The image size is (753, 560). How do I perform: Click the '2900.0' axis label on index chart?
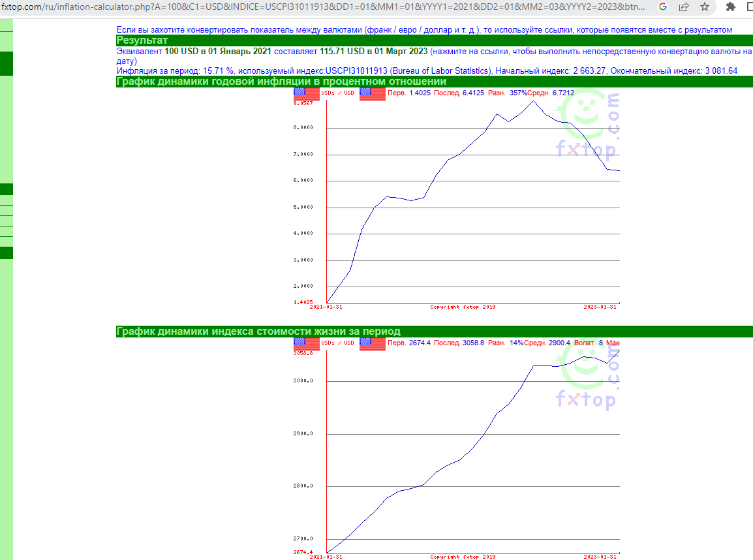(303, 433)
